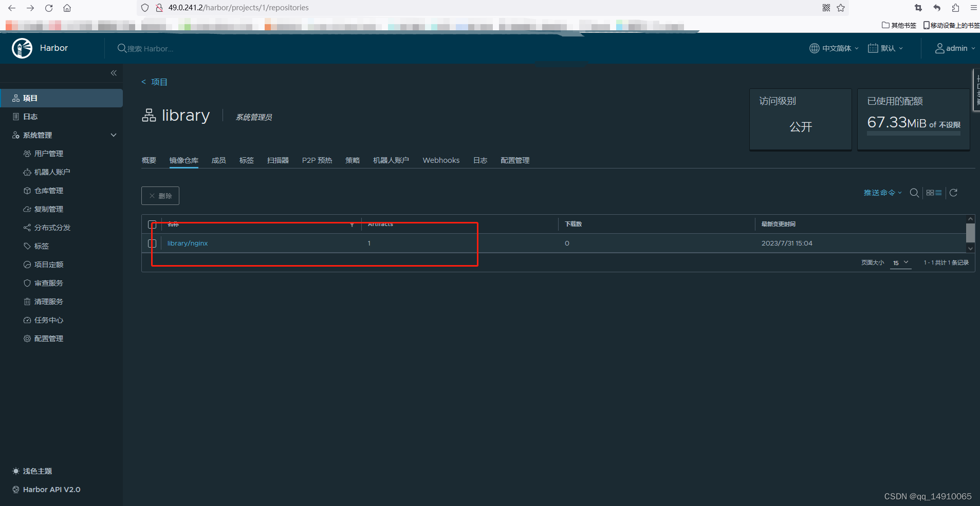Open the 概要 tab

[x=149, y=160]
